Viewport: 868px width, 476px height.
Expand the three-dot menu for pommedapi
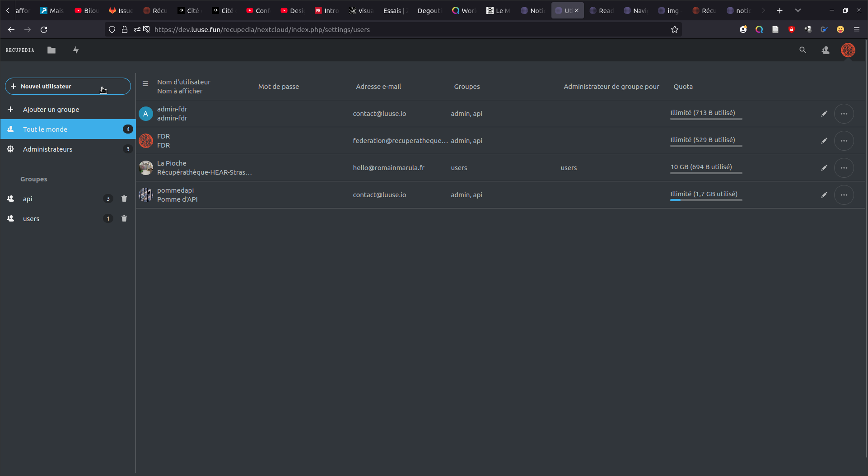pos(844,195)
